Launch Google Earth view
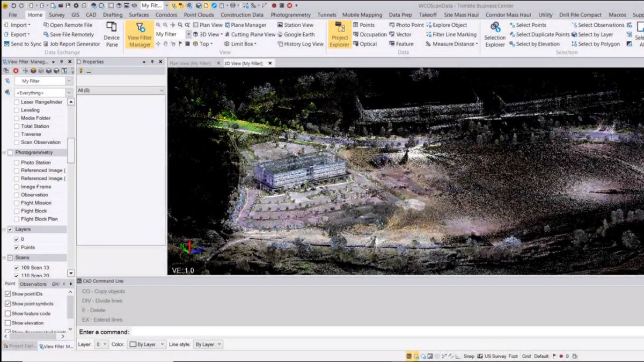The height and width of the screenshot is (362, 644). (x=296, y=34)
